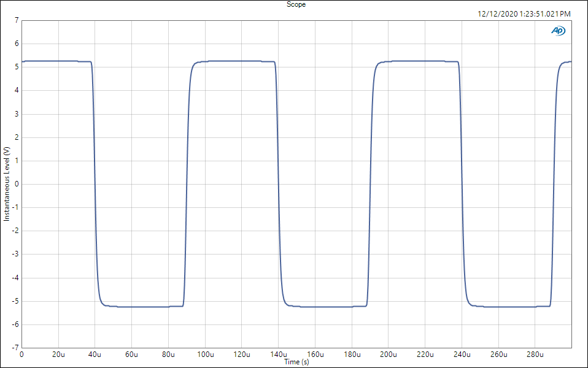Viewport: 588px width, 368px height.
Task: Click the 280u time axis label
Action: [535, 355]
